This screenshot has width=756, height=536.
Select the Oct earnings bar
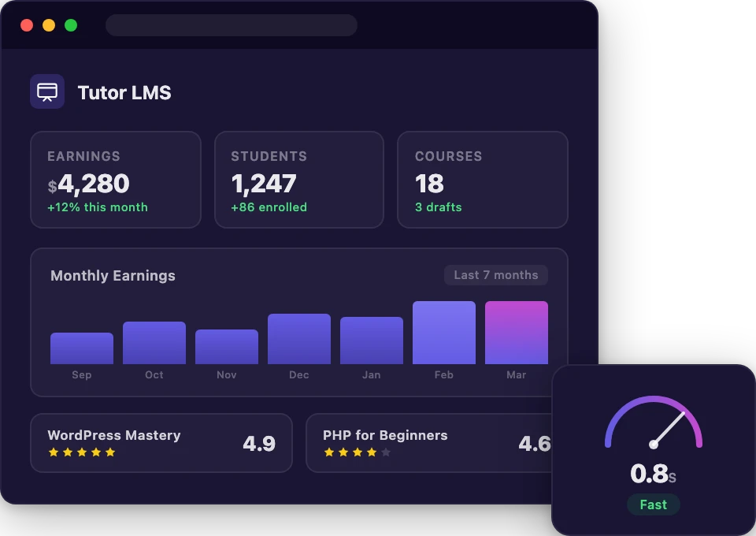[x=154, y=343]
